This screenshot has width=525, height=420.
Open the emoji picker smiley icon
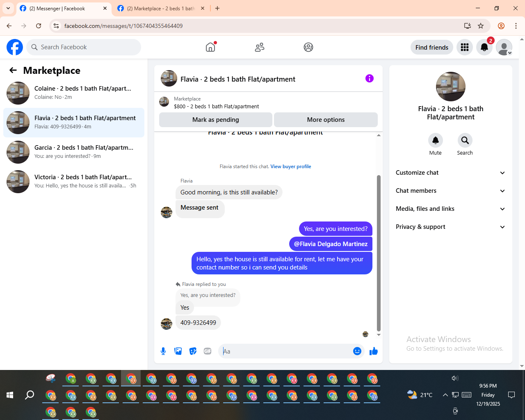357,351
